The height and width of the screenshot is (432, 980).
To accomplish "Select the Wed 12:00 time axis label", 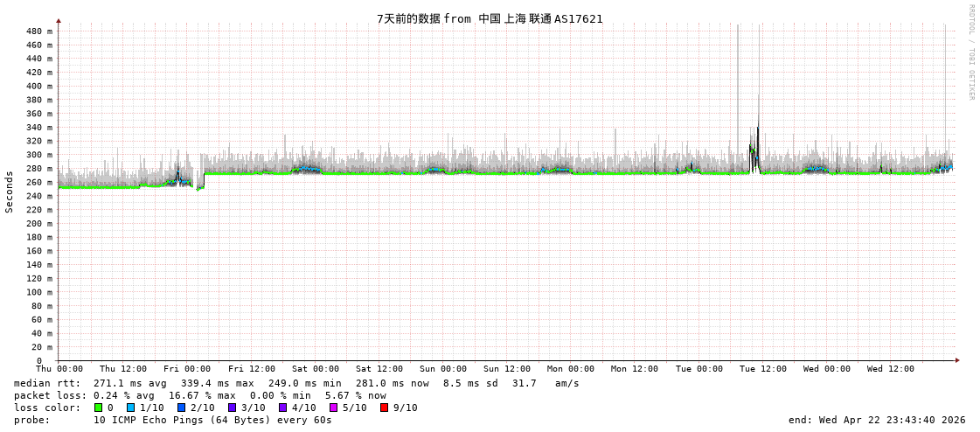I will (x=891, y=369).
